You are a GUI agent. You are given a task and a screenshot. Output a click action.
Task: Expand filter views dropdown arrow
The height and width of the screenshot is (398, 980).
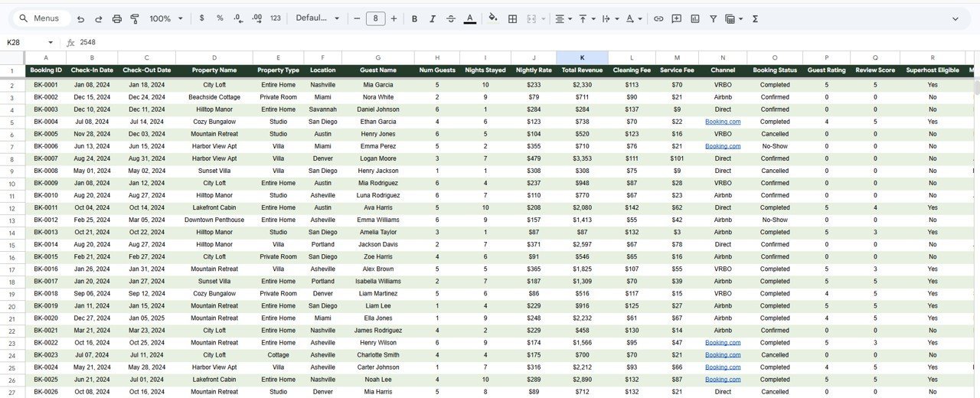click(740, 18)
